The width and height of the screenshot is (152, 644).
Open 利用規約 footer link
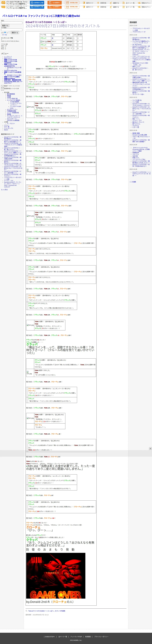click(x=88, y=637)
